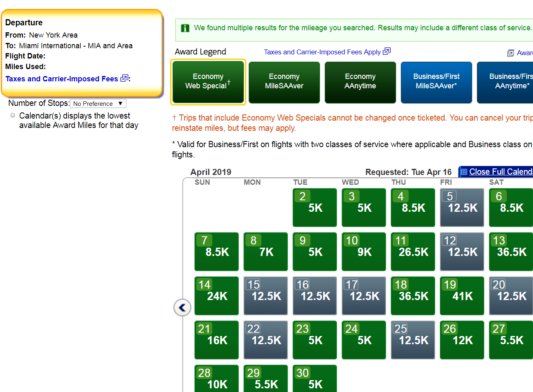Screen dimensions: 533x392
Task: Select April 13 with 36.5K miles
Action: (x=511, y=252)
